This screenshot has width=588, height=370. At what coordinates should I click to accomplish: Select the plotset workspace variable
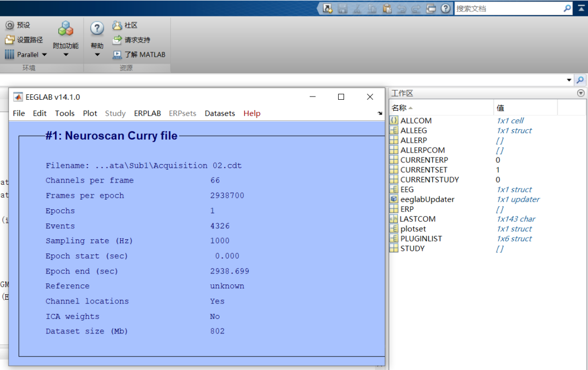click(413, 228)
